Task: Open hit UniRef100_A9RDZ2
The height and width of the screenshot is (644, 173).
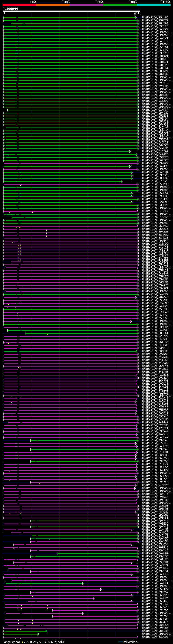Action: pos(155,21)
